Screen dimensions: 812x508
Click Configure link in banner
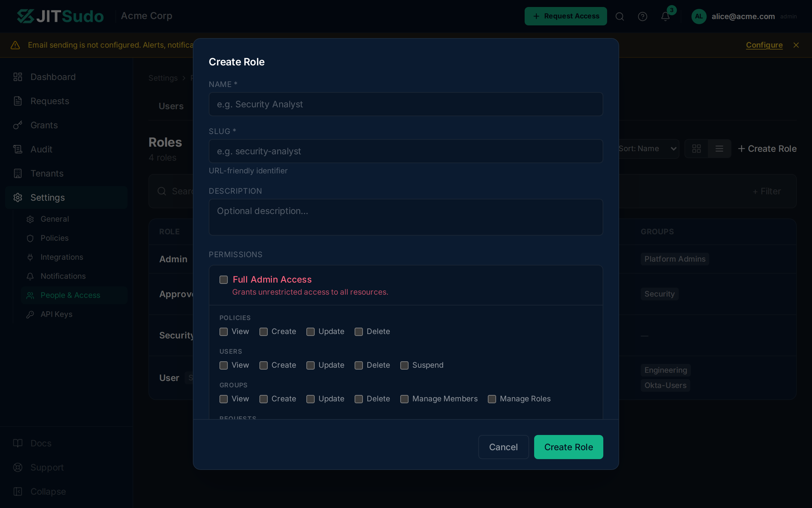(764, 45)
